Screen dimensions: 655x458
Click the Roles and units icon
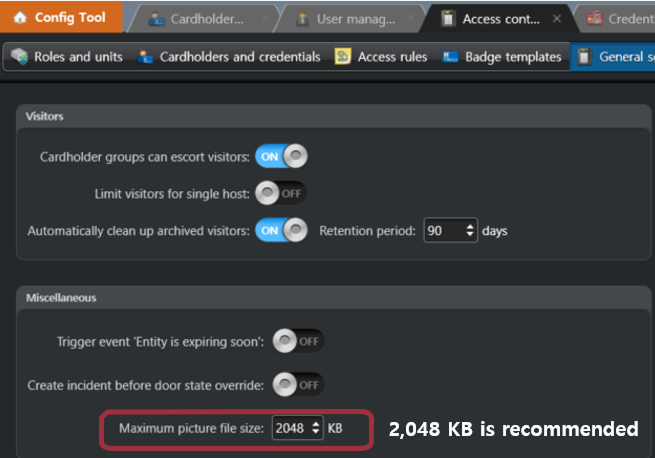[x=19, y=57]
